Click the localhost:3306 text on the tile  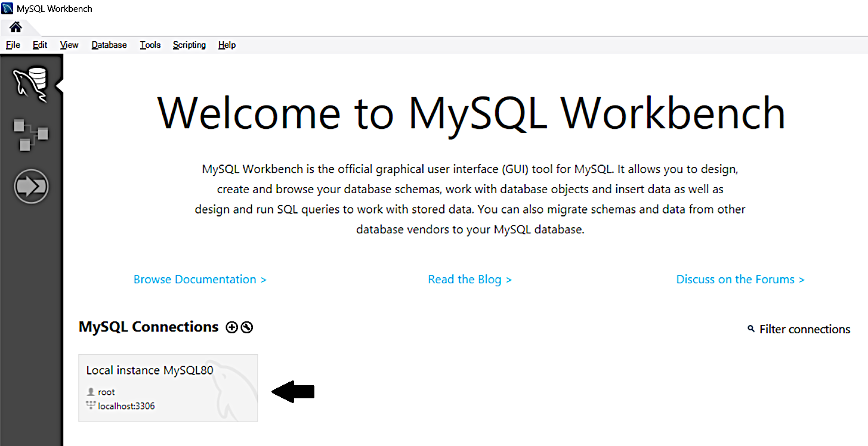tap(126, 406)
